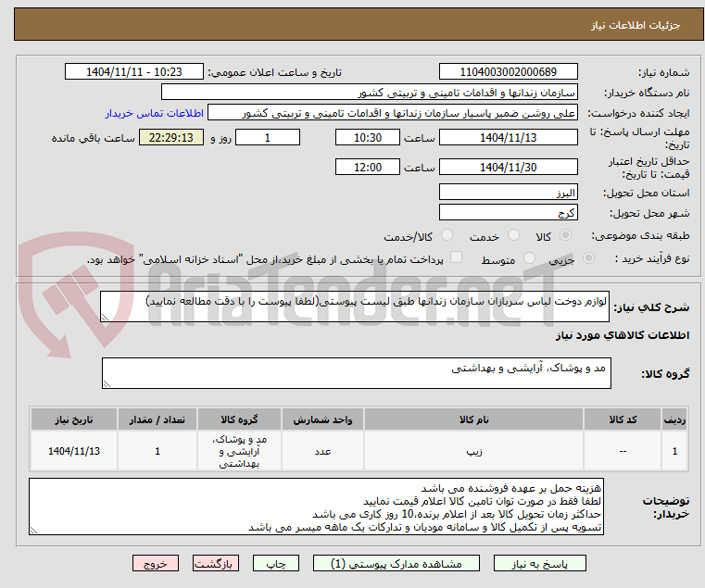This screenshot has width=705, height=588.
Task: Click the resize handle of description textarea
Action: [x=105, y=318]
